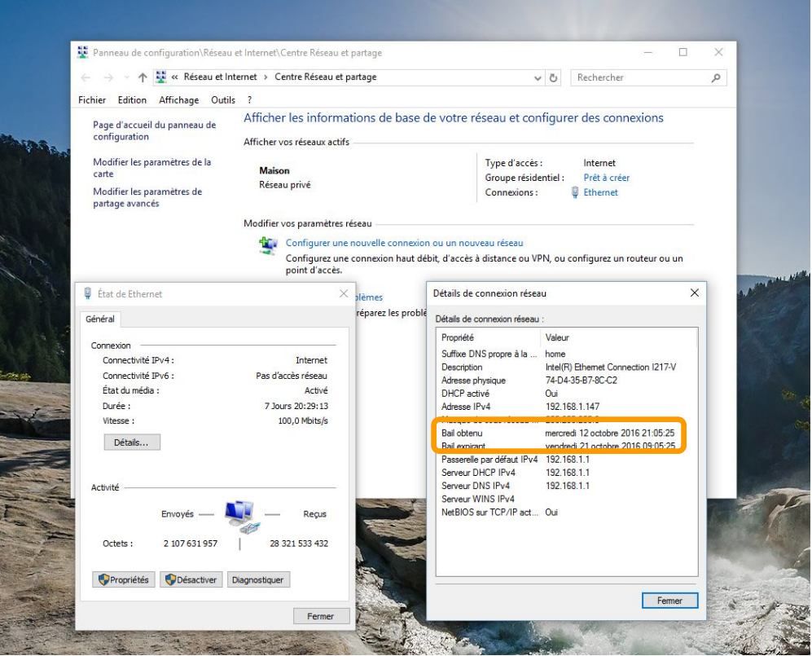Open the Ethernet connection link

tap(600, 192)
